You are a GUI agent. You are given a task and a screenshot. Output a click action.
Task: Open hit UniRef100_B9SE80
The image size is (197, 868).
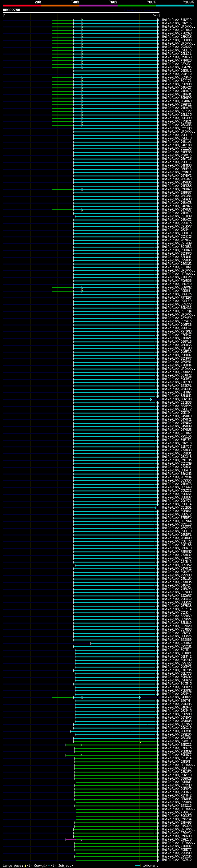177,734
